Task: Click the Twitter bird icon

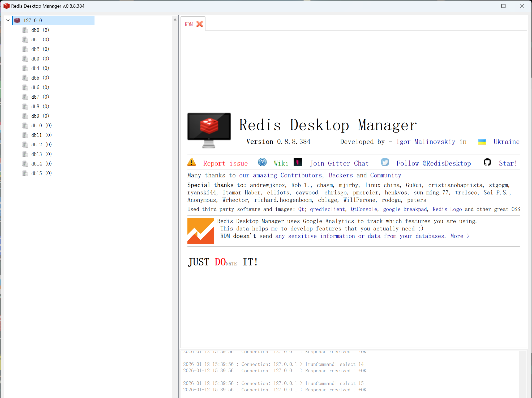Action: coord(385,162)
